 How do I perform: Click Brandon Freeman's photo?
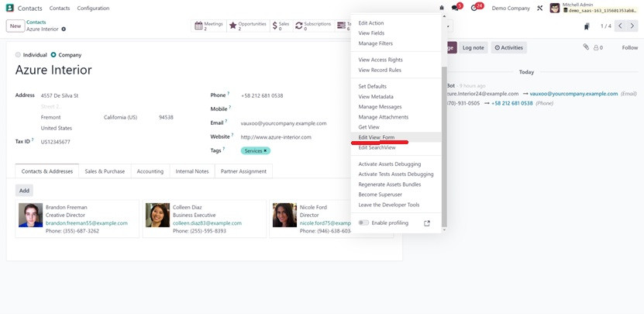pyautogui.click(x=30, y=215)
